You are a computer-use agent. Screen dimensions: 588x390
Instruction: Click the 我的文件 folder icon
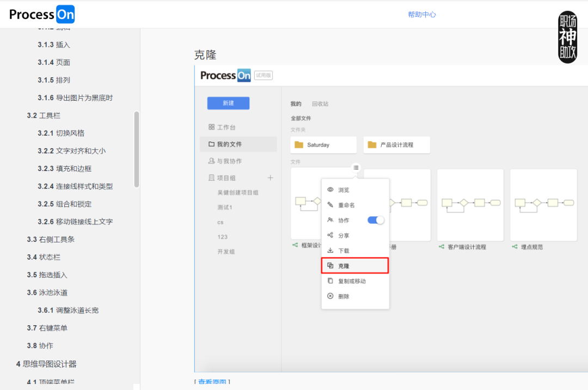[x=211, y=144]
